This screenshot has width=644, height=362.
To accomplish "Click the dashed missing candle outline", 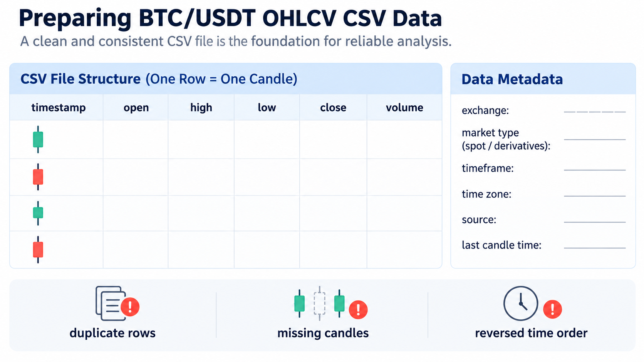I will click(319, 304).
